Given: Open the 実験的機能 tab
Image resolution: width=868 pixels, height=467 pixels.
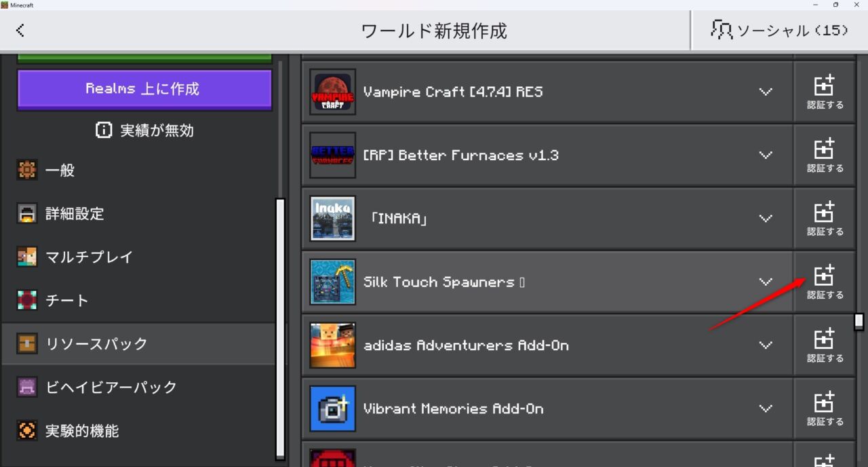Looking at the screenshot, I should click(138, 431).
